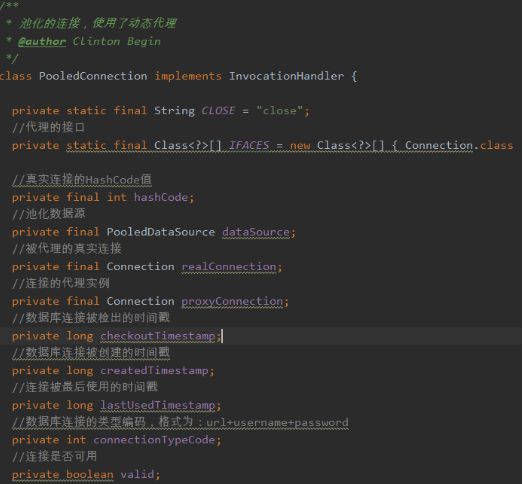Click the //连接的代理实例 comment
523x484 pixels.
(61, 284)
